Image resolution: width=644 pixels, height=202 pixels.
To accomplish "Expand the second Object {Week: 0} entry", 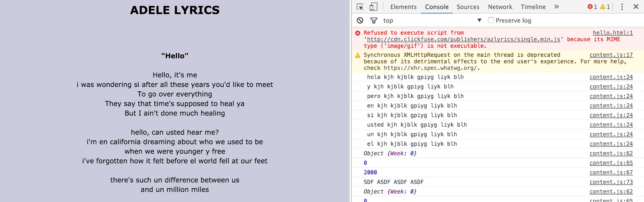I will pyautogui.click(x=390, y=192).
